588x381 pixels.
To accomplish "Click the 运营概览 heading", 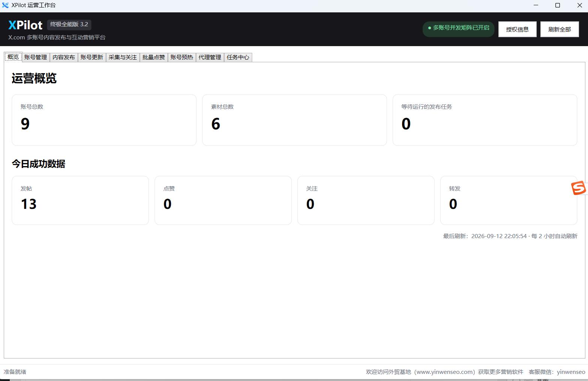I will pyautogui.click(x=34, y=78).
